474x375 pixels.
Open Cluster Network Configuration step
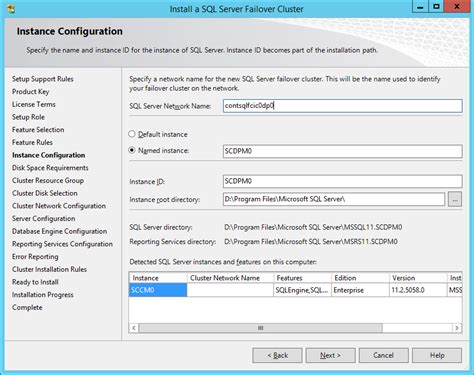pyautogui.click(x=59, y=206)
